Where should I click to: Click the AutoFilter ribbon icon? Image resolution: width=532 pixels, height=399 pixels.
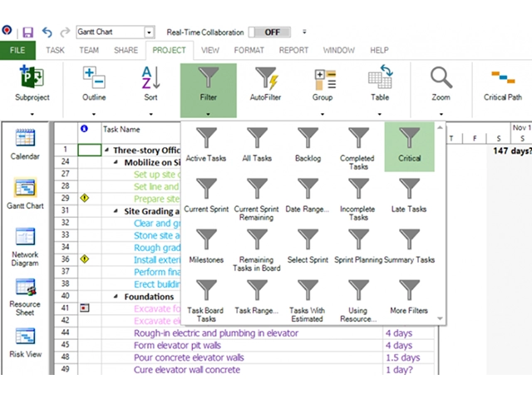click(266, 86)
